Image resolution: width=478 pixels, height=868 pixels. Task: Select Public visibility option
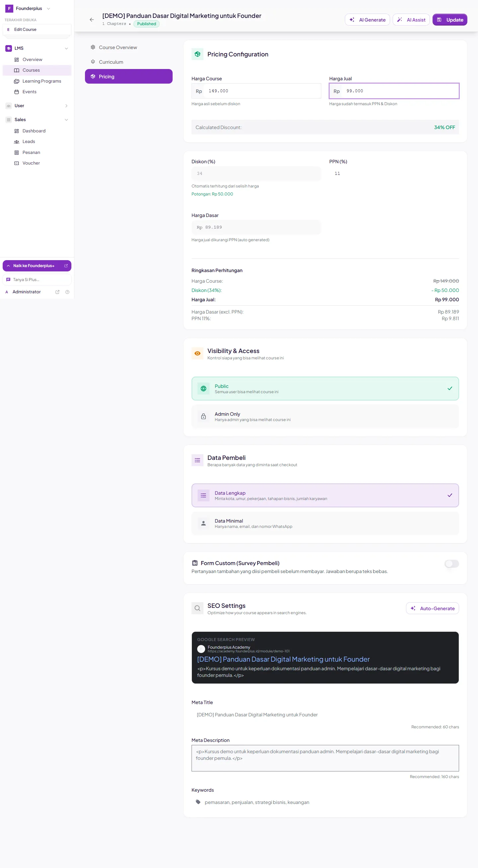pos(325,389)
